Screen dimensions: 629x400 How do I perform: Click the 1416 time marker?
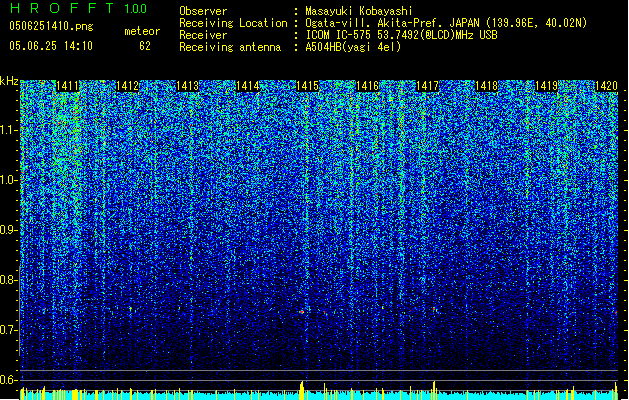pos(367,86)
